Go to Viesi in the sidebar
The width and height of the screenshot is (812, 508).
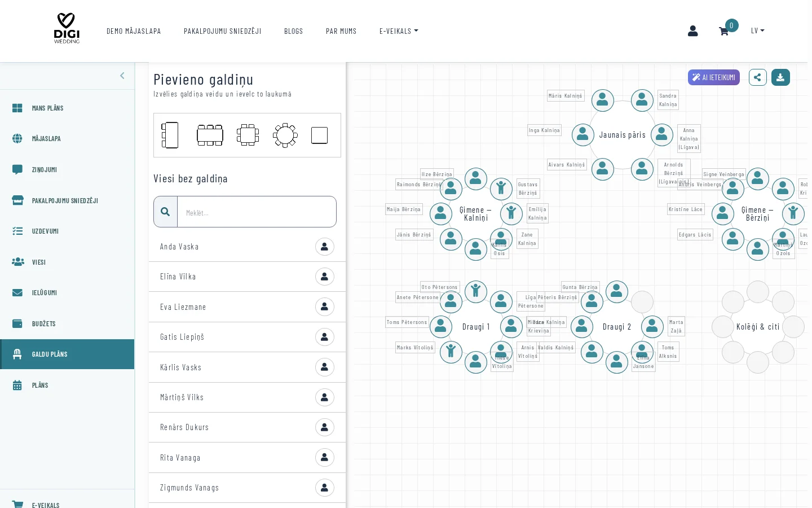38,262
